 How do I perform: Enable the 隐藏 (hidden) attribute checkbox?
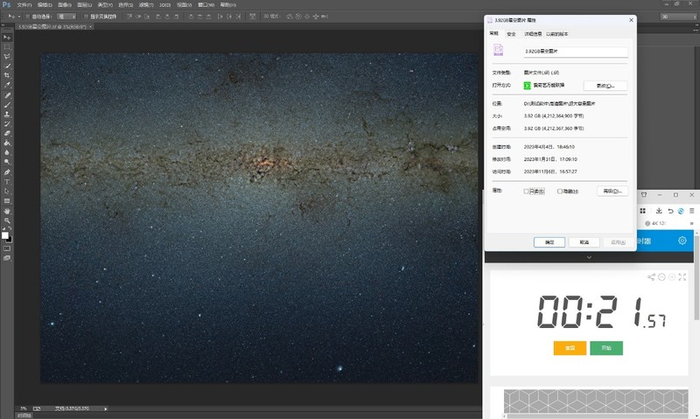pyautogui.click(x=559, y=190)
